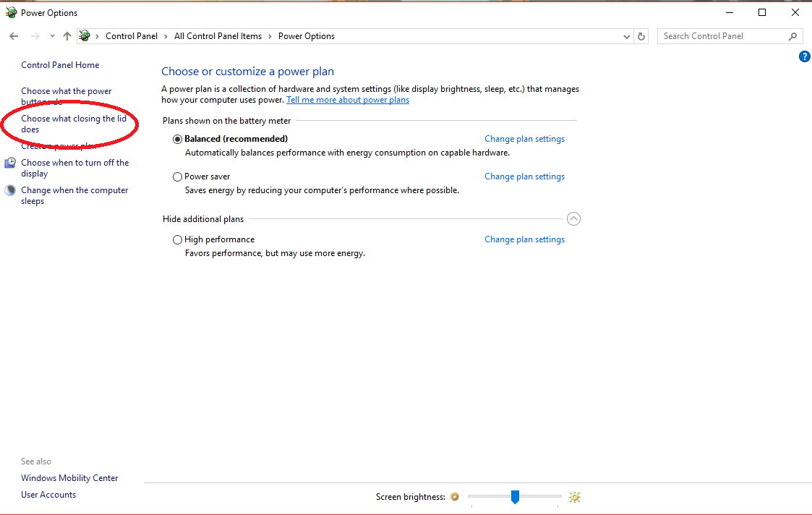
Task: Change plan settings for Power saver
Action: [525, 176]
